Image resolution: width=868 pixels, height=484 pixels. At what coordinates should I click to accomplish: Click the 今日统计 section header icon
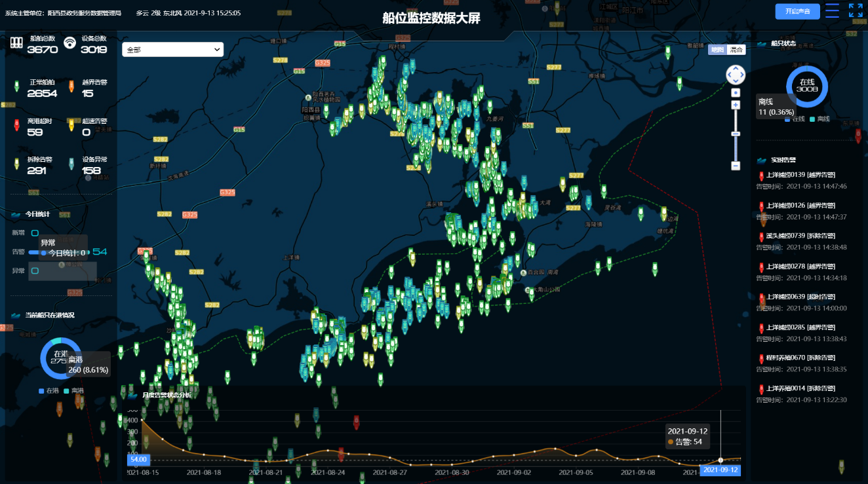[x=16, y=214]
